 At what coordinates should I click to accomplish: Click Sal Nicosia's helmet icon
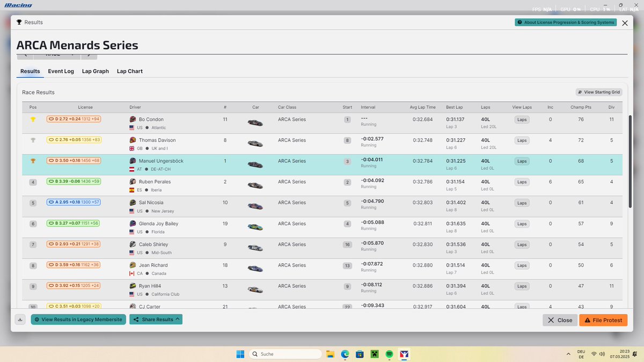[x=133, y=203]
